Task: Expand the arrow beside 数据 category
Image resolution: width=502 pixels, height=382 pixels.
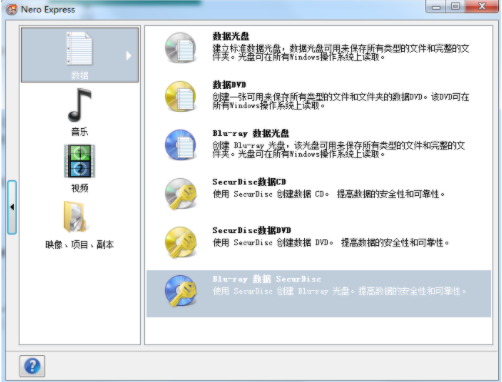Action: coord(129,55)
